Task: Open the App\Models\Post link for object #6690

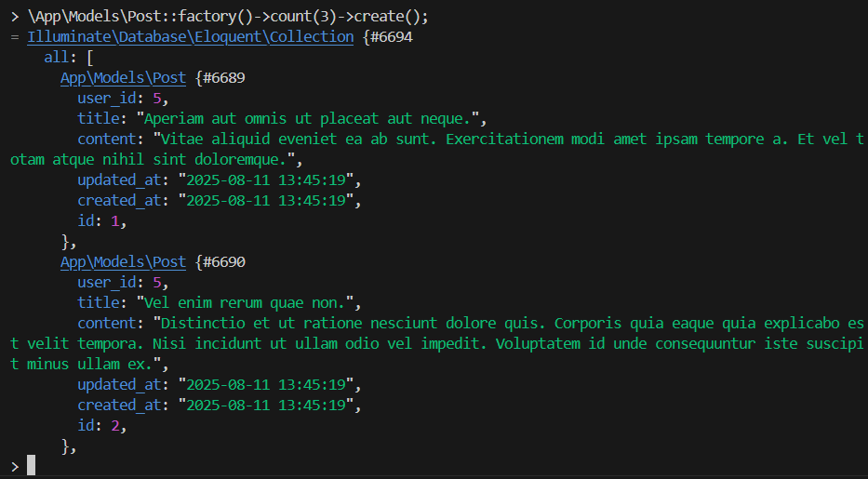Action: tap(123, 262)
